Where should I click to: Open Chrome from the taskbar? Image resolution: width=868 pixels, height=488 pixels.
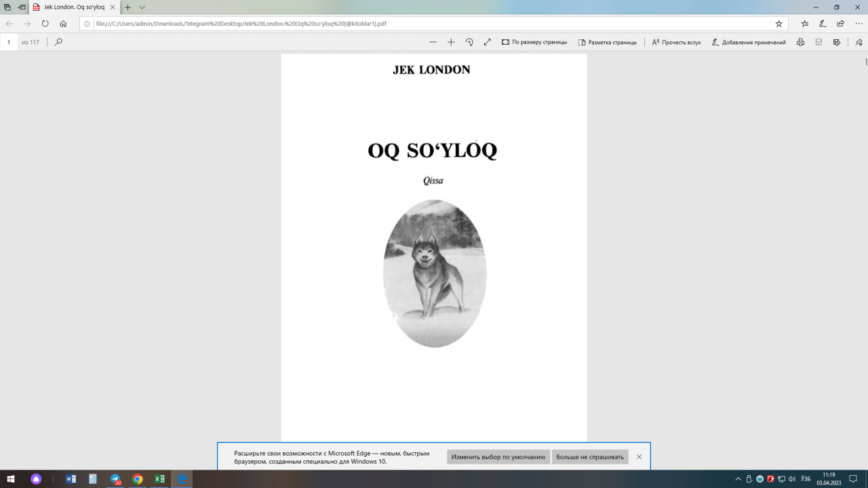(x=138, y=479)
